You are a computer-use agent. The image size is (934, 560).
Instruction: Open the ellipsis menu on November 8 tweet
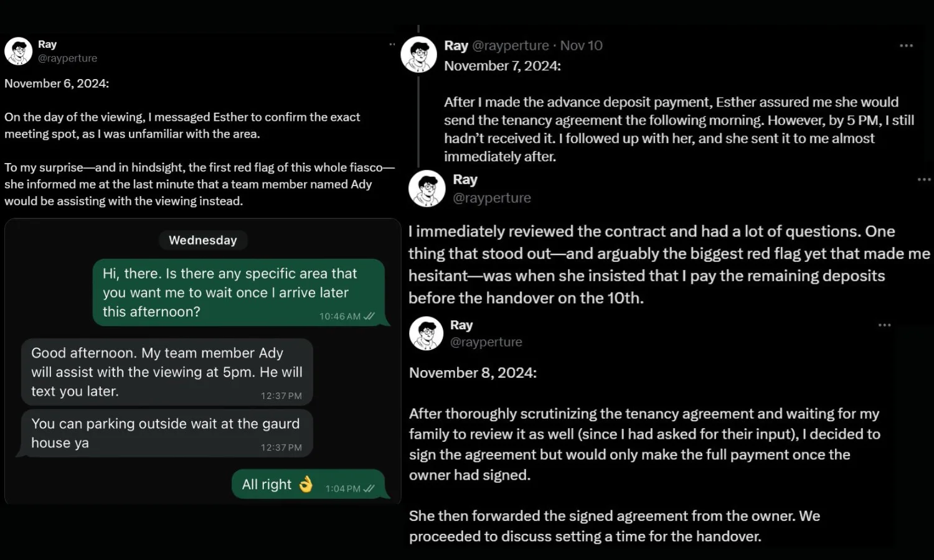pyautogui.click(x=884, y=325)
